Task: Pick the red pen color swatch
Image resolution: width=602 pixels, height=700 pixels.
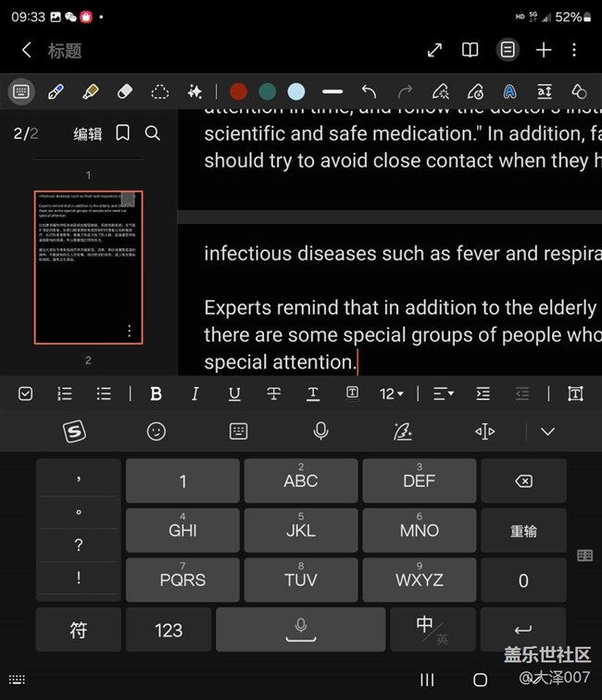Action: click(x=239, y=91)
